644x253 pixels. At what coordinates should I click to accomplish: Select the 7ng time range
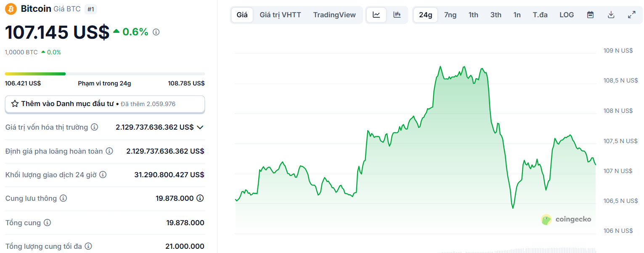450,15
